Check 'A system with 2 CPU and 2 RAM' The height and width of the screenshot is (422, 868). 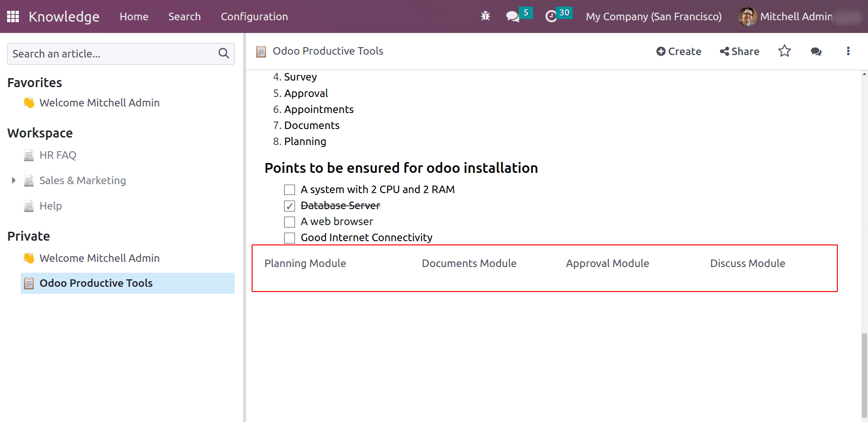coord(290,190)
